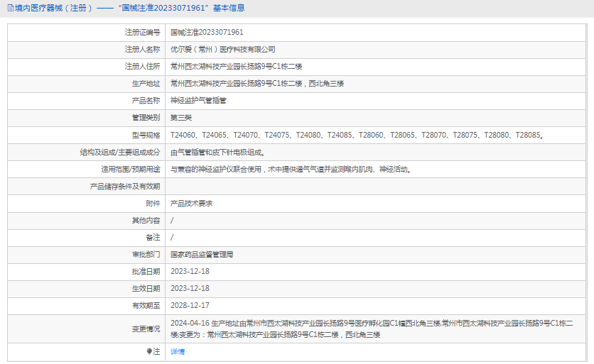Click the 注册人住所 label
Image resolution: width=594 pixels, height=364 pixels.
142,66
